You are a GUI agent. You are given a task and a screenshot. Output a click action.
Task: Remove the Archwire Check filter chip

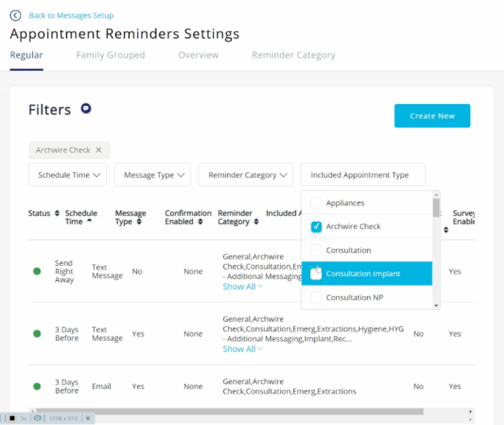[x=99, y=150]
